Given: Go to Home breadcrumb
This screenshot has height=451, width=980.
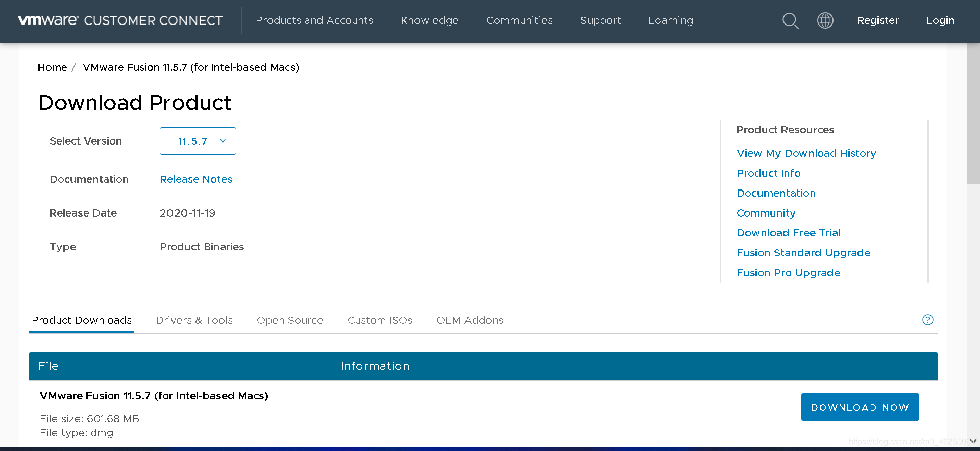Looking at the screenshot, I should click(52, 67).
